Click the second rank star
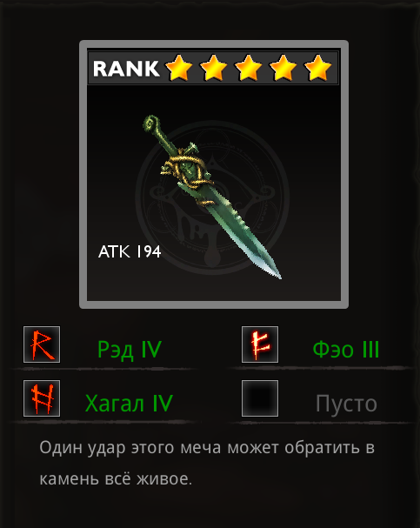The height and width of the screenshot is (528, 420). pos(213,68)
